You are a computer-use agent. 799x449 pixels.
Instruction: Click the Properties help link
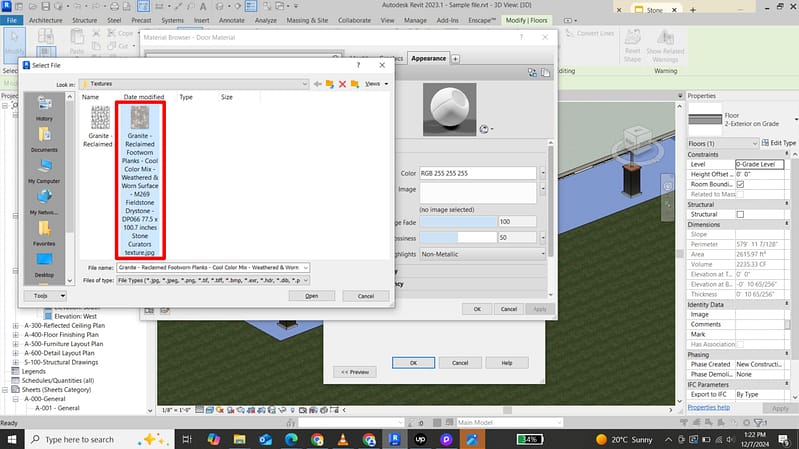[x=708, y=408]
